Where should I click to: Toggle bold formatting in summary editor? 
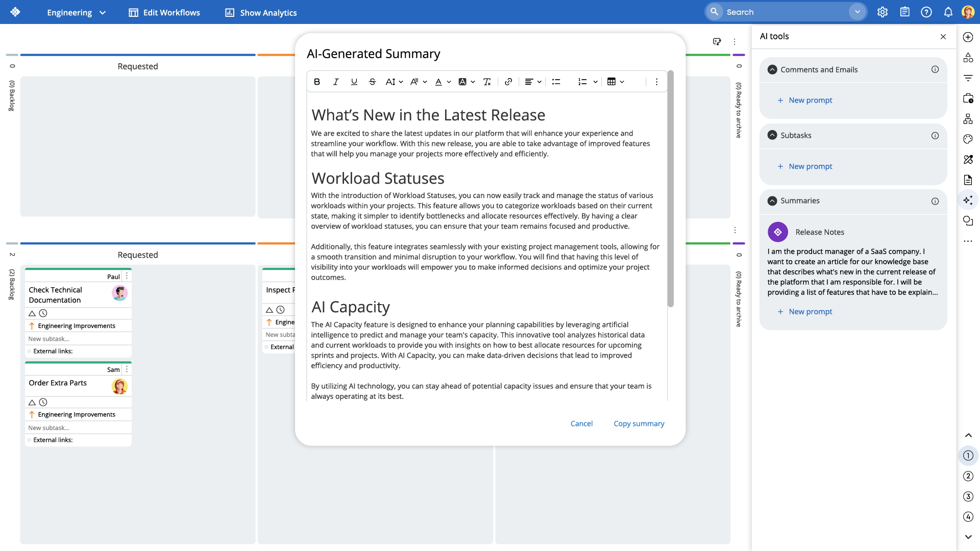point(317,82)
